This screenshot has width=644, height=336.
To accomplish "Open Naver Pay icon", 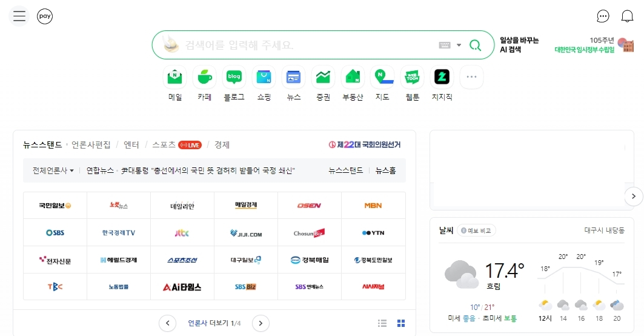I will [45, 16].
